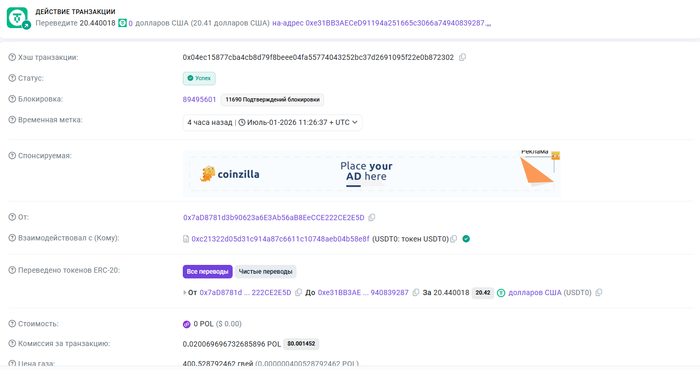Copy the transaction hash

[x=462, y=57]
